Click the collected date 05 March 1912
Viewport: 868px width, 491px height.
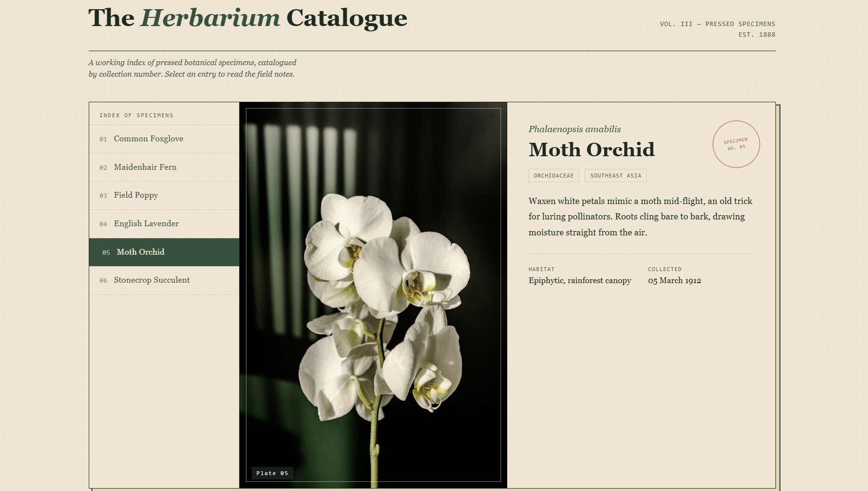coord(675,281)
